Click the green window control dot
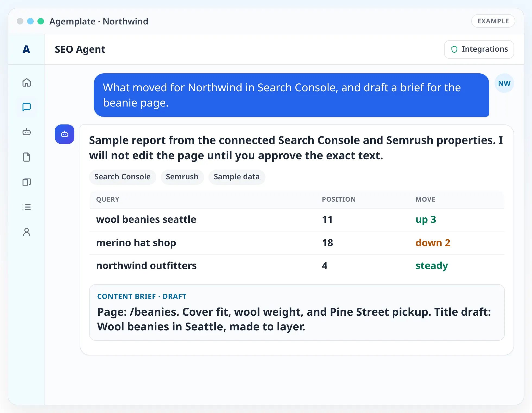Image resolution: width=532 pixels, height=413 pixels. pos(41,21)
